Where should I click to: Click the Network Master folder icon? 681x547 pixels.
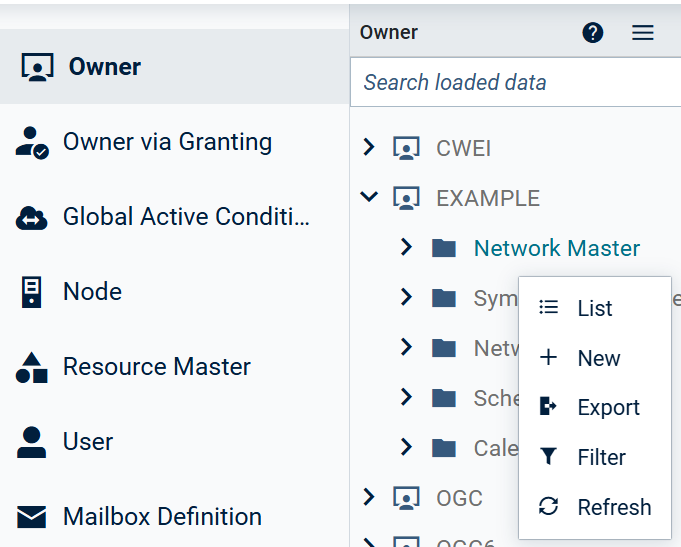coord(444,248)
